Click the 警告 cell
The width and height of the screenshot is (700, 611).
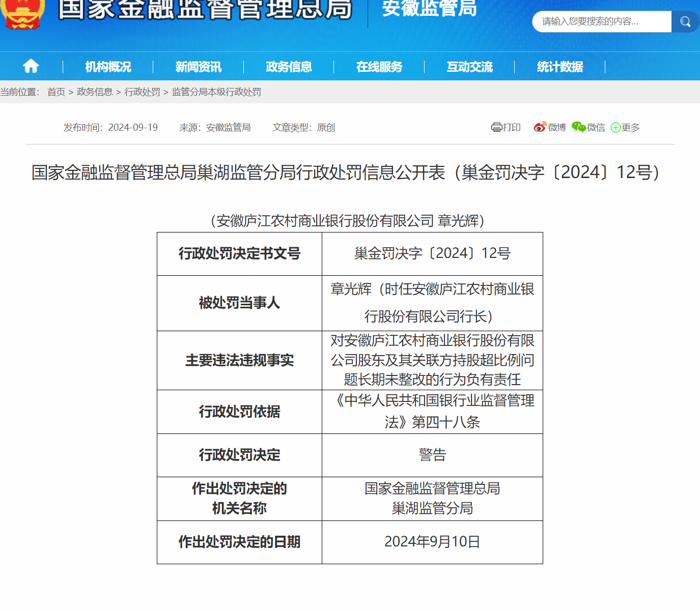coord(432,455)
